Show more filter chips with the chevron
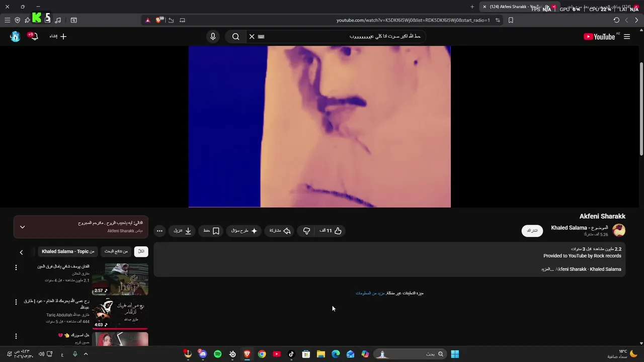644x362 pixels. [21, 252]
